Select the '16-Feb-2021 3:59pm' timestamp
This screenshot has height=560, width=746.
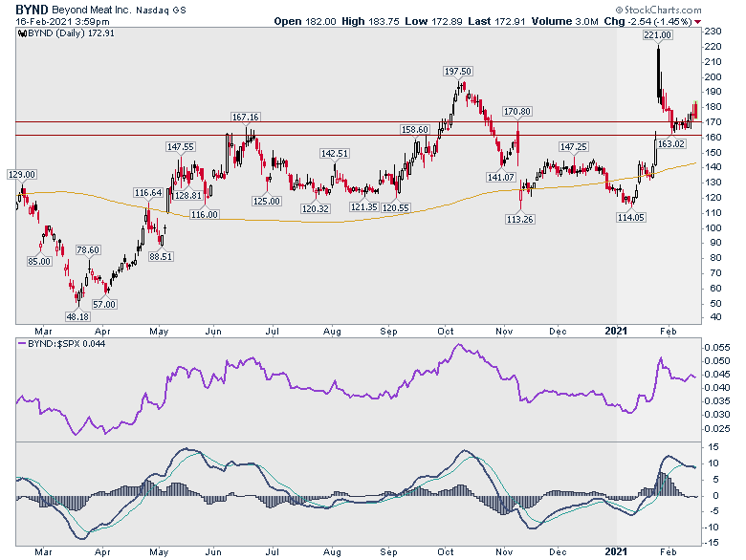(62, 21)
